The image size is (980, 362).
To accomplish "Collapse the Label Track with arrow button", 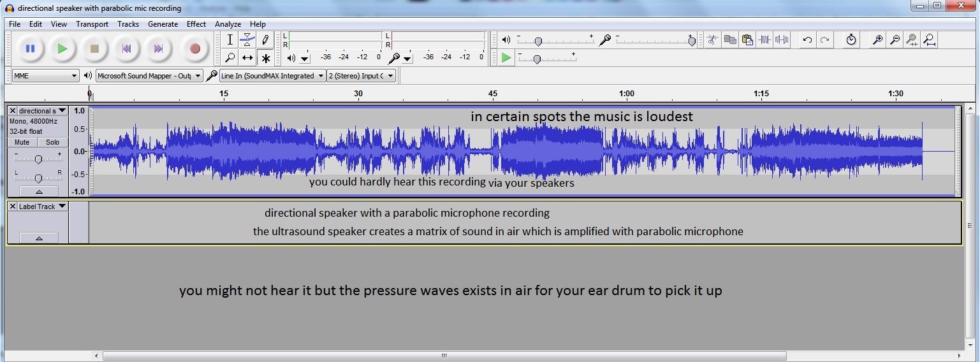I will [38, 238].
